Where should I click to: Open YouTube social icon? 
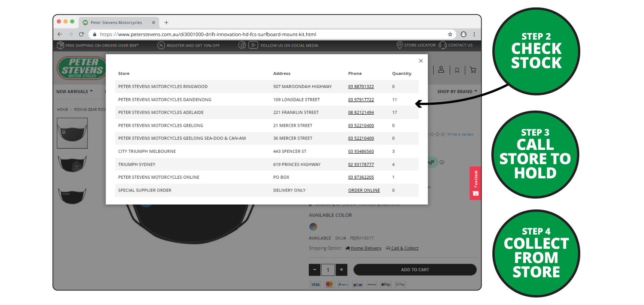pyautogui.click(x=253, y=45)
